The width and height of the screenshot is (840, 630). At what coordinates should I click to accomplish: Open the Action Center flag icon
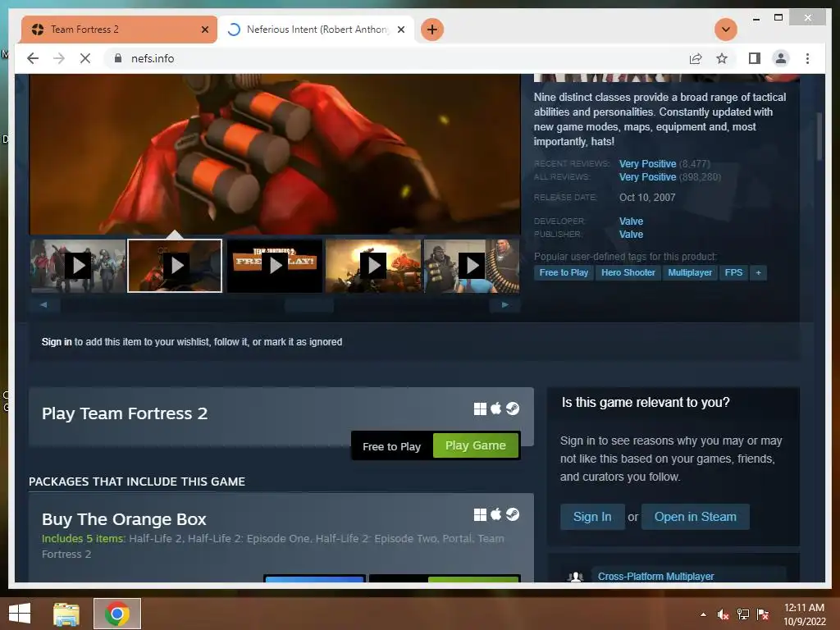pos(763,614)
